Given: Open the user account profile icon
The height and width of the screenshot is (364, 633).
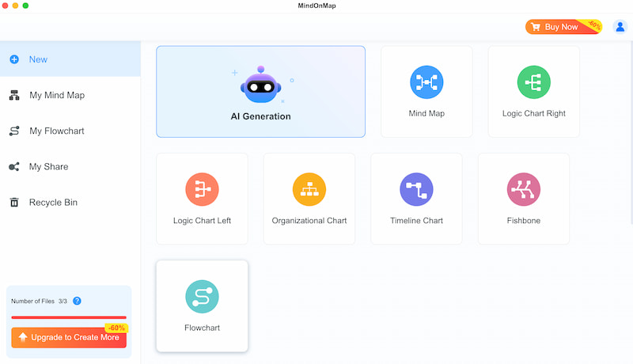Looking at the screenshot, I should tap(620, 27).
